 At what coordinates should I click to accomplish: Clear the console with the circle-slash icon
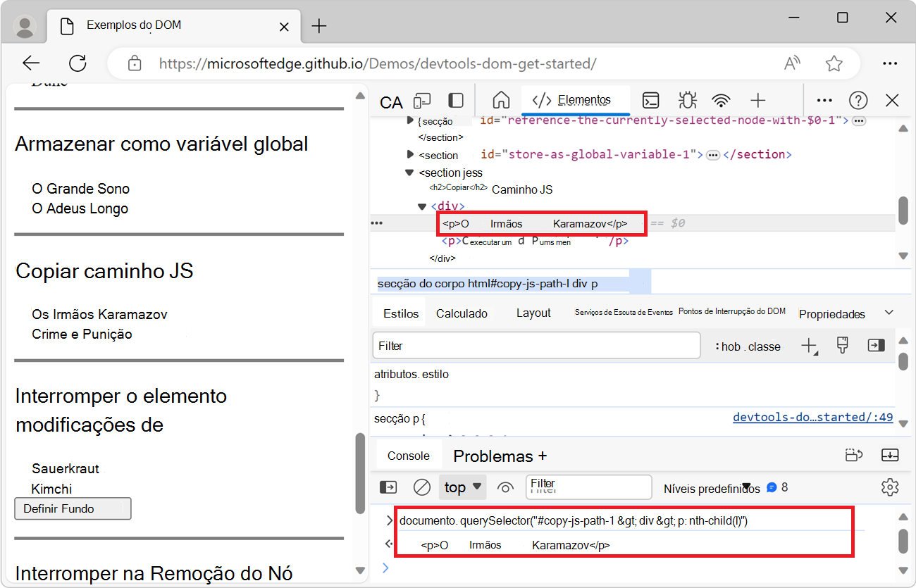(x=422, y=487)
